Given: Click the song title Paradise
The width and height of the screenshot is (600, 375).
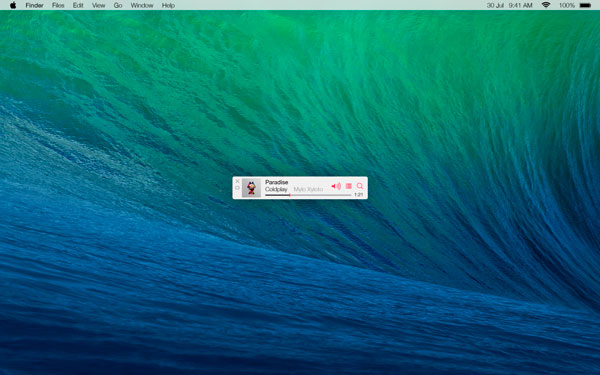Looking at the screenshot, I should click(276, 182).
